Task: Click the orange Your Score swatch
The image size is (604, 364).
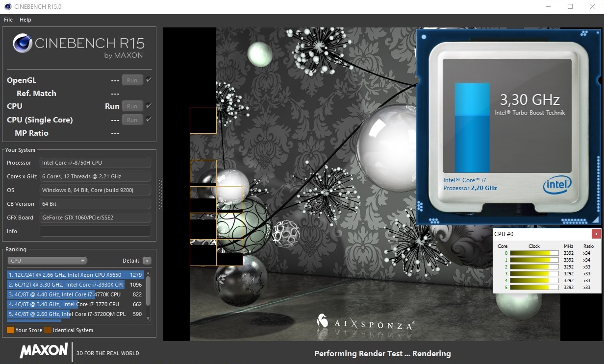Action: coord(10,330)
